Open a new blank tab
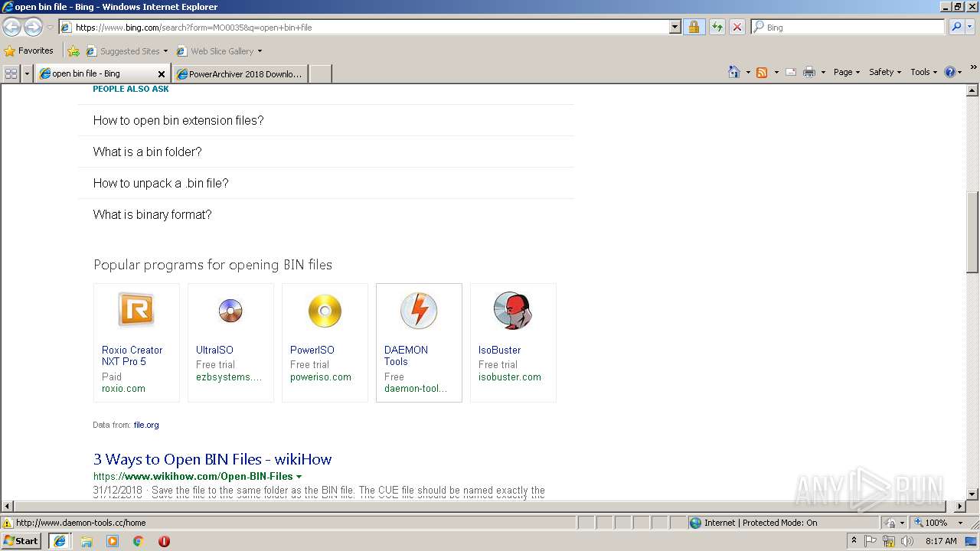The width and height of the screenshot is (980, 551). [321, 73]
